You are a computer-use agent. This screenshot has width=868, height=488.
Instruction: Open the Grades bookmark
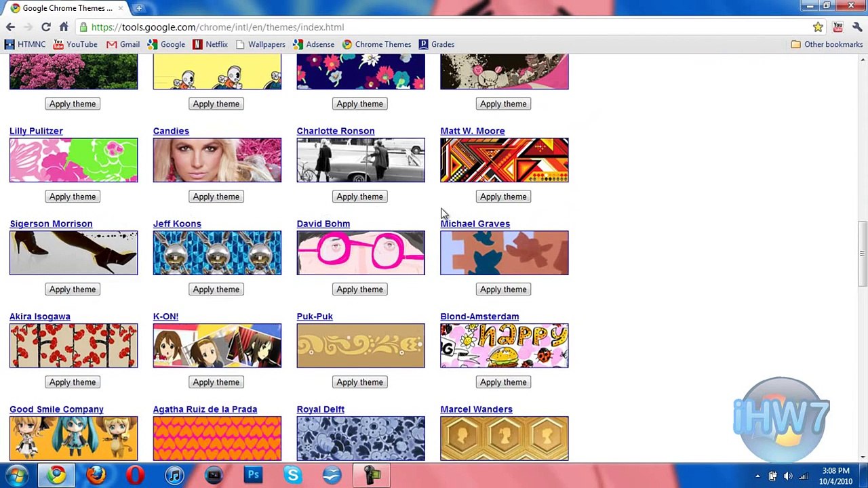437,44
